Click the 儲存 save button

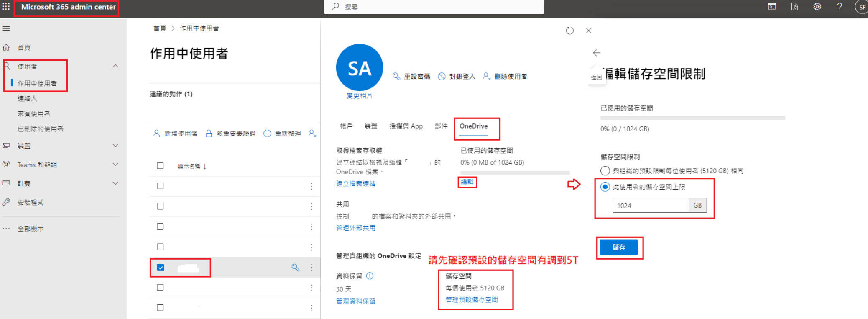[x=619, y=247]
